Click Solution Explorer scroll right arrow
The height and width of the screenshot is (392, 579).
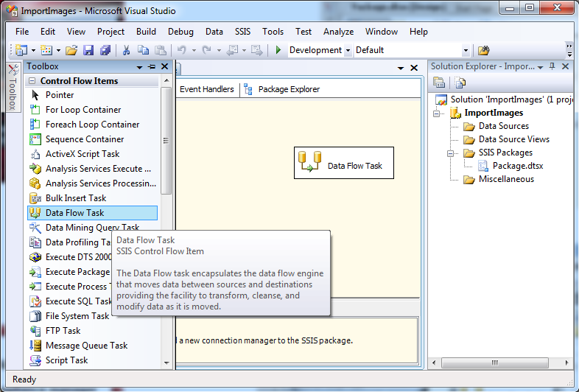point(566,363)
